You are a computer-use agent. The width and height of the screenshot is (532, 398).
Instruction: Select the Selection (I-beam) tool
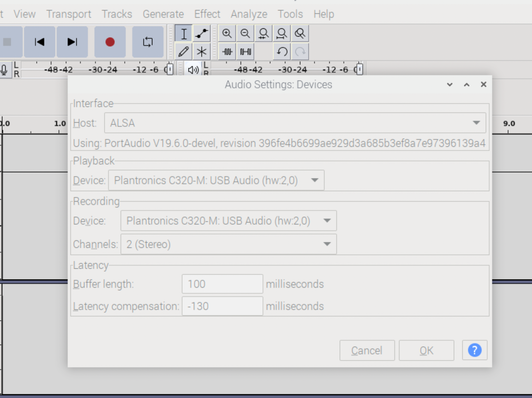coord(184,34)
